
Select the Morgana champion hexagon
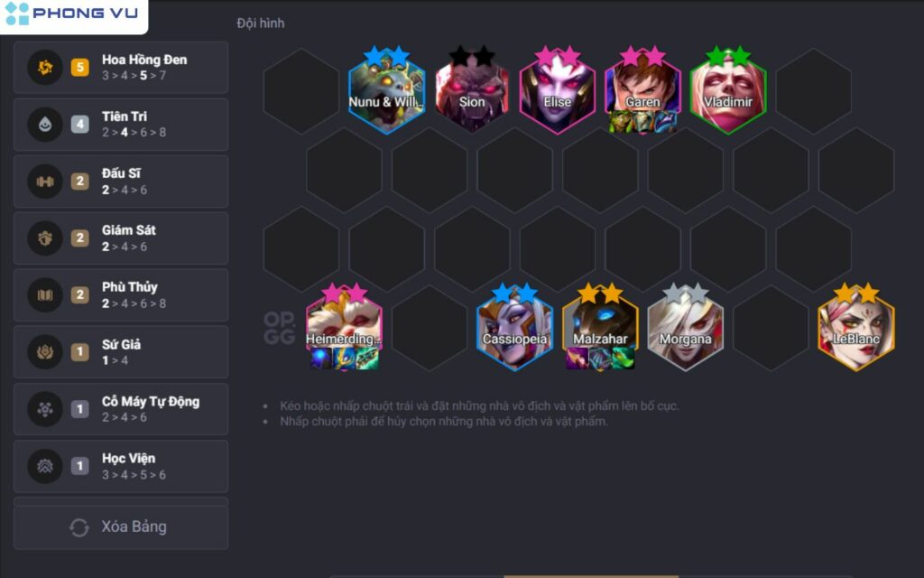(x=686, y=327)
